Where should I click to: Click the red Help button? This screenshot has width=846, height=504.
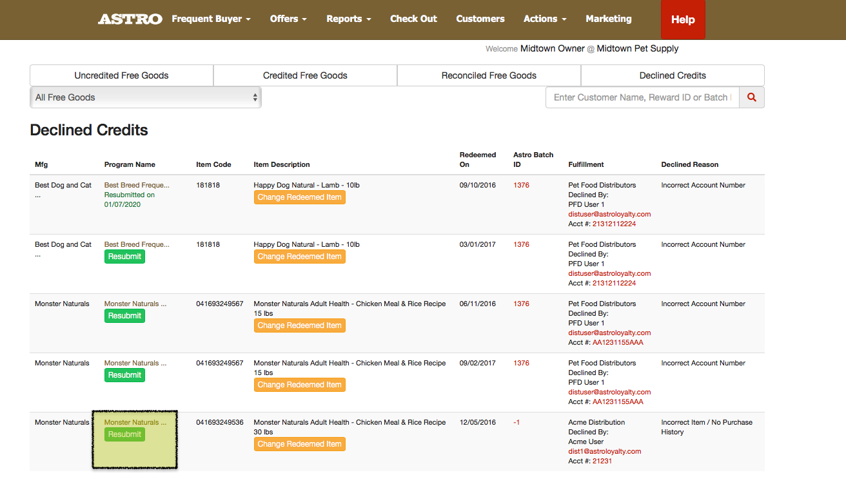pos(683,20)
